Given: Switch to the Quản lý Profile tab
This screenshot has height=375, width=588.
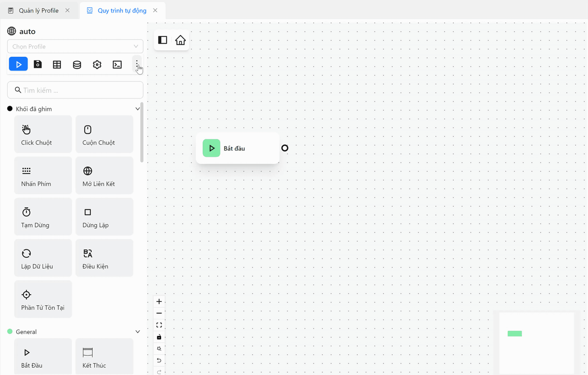Looking at the screenshot, I should [39, 10].
